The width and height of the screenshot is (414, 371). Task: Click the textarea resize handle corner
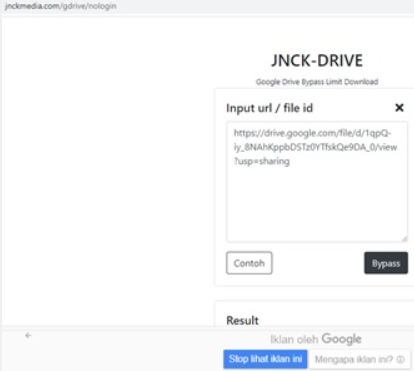point(404,238)
